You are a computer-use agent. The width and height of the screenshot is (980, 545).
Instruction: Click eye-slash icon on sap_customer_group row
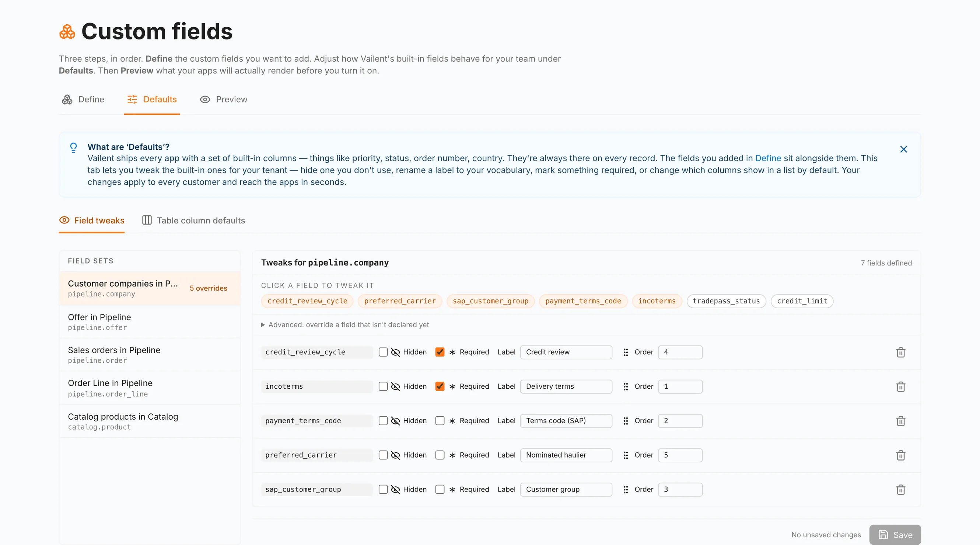click(x=395, y=489)
